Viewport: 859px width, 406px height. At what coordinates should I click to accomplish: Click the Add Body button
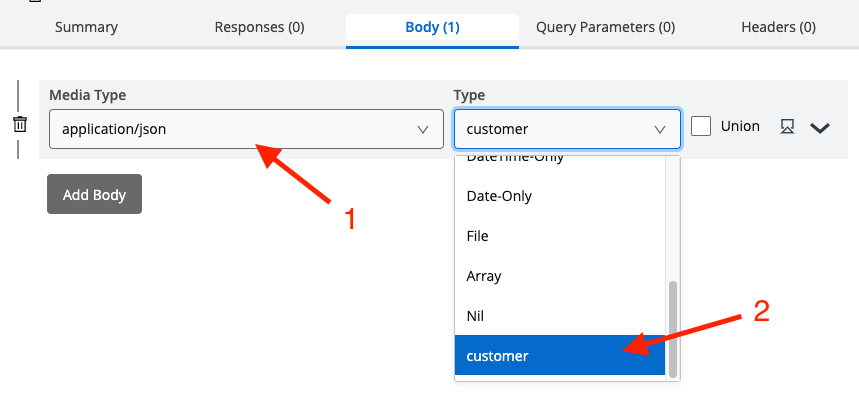click(x=94, y=195)
